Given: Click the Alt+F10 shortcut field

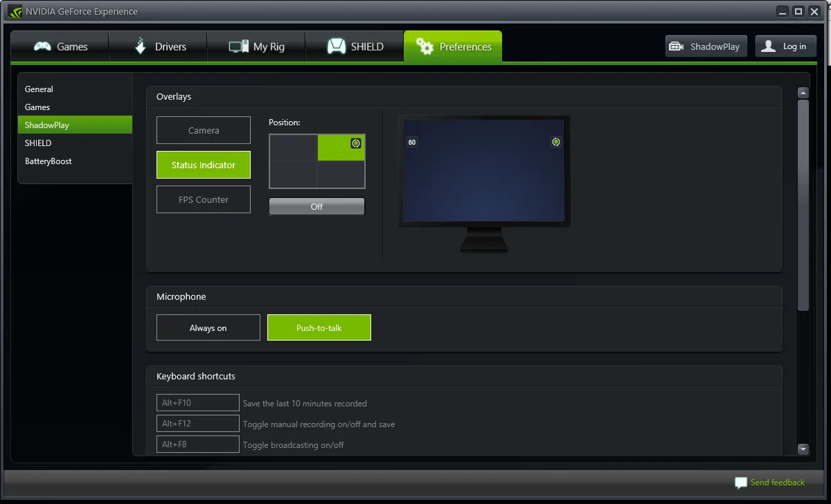Looking at the screenshot, I should tap(198, 403).
